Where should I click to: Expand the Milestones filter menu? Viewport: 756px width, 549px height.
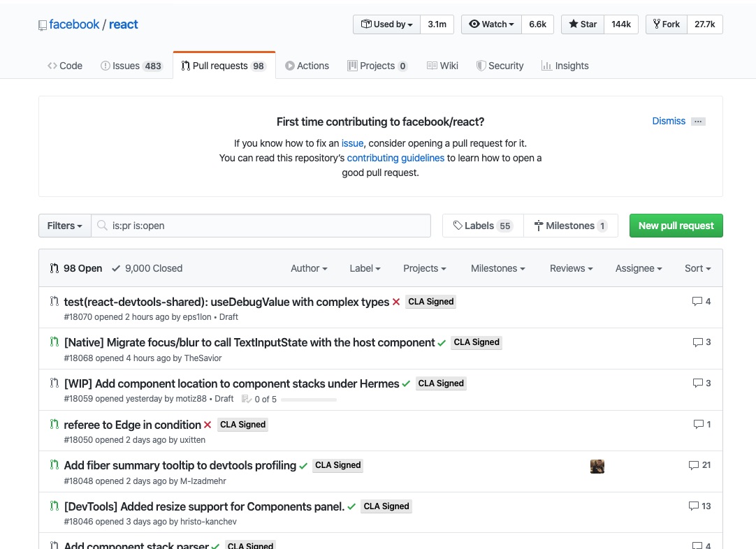[498, 268]
